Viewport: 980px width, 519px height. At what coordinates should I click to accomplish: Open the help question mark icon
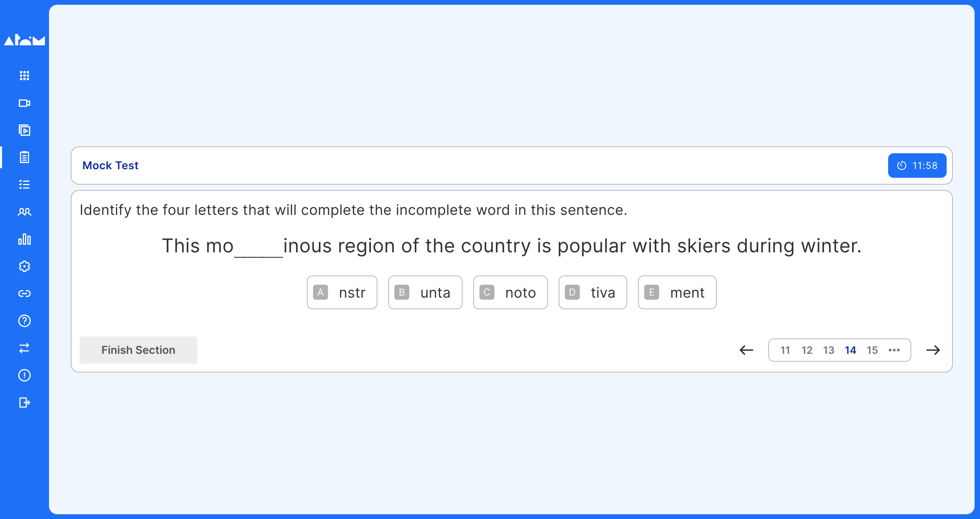pyautogui.click(x=24, y=321)
